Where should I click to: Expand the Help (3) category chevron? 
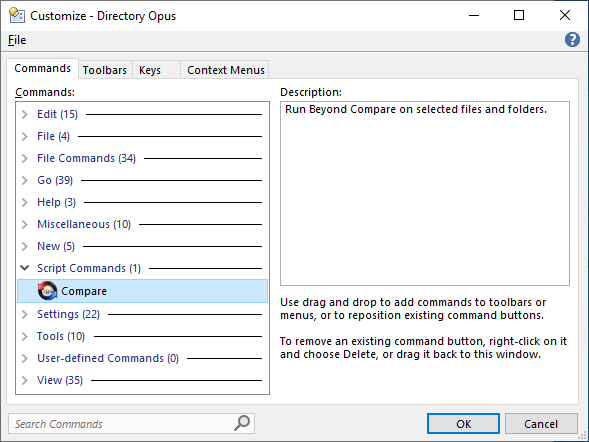click(x=25, y=202)
